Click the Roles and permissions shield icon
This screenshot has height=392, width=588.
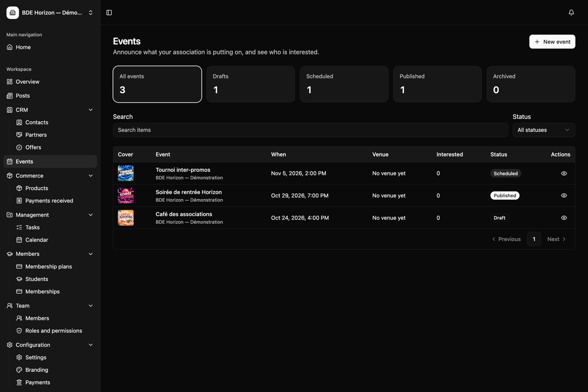pyautogui.click(x=19, y=331)
